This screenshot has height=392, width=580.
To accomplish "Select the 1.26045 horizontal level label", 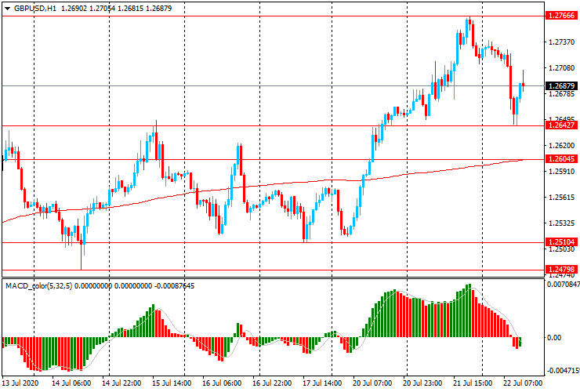I will click(561, 159).
